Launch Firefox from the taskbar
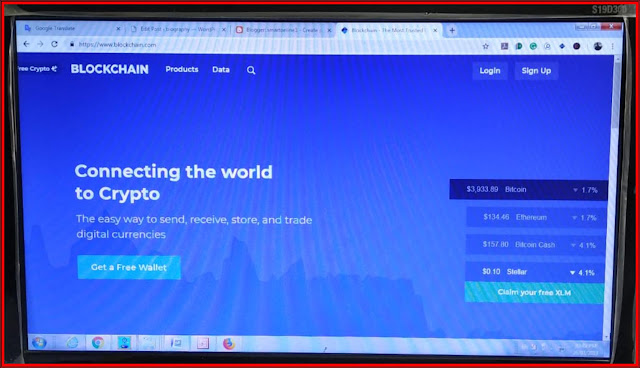The image size is (640, 368). pyautogui.click(x=229, y=344)
